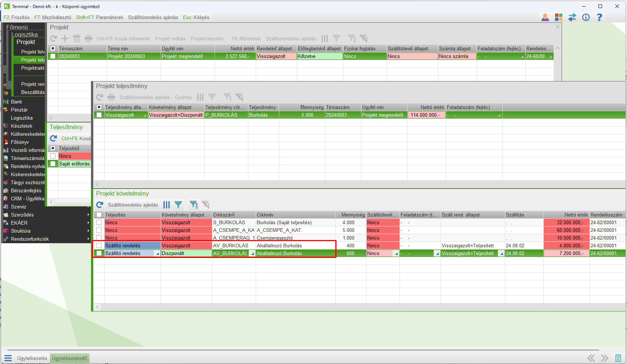Open dropdown on Szállító rendelés cell in selected row
627x364 pixels.
pyautogui.click(x=158, y=254)
